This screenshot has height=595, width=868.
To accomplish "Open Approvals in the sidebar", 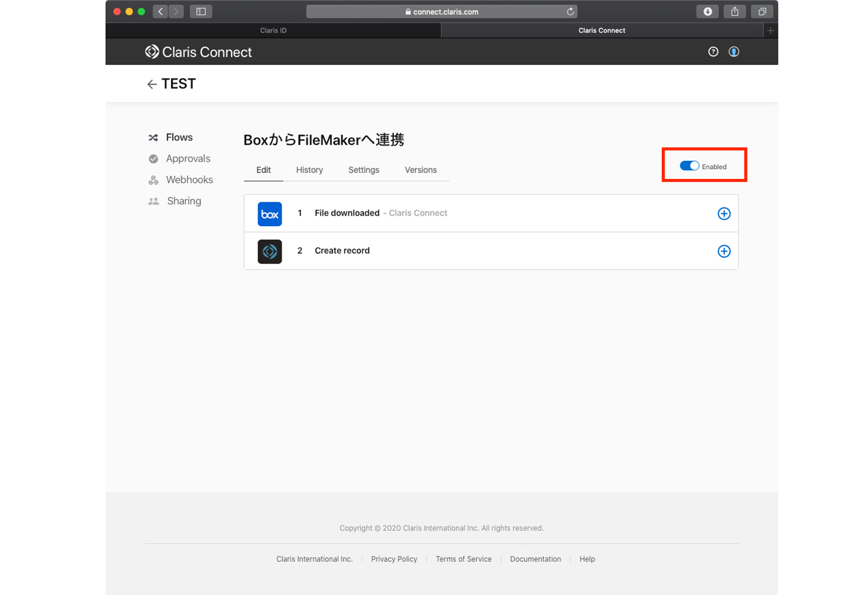I will pos(188,158).
